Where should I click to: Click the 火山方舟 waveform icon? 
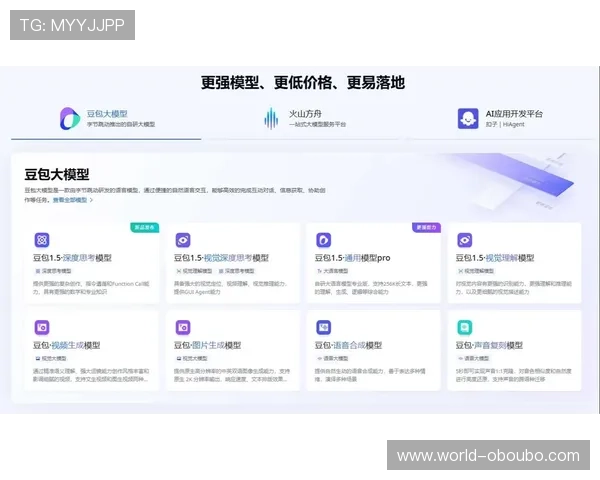271,119
